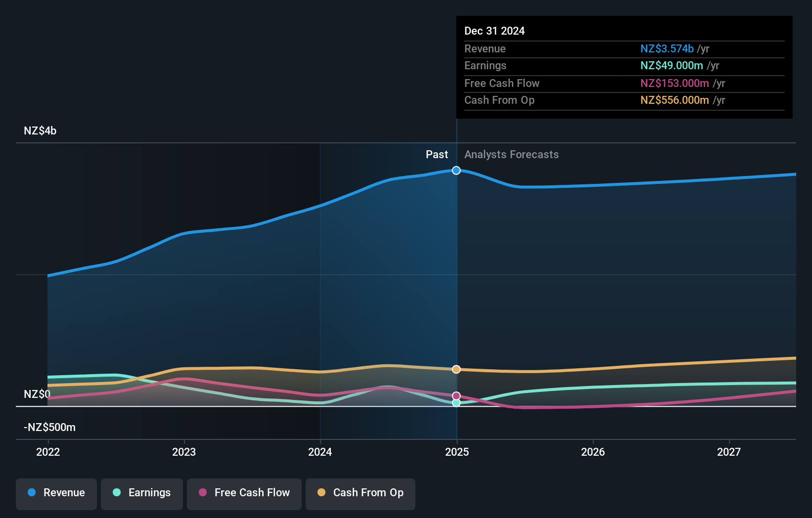Select the 2025 year label on axis
The width and height of the screenshot is (812, 518).
(x=457, y=452)
